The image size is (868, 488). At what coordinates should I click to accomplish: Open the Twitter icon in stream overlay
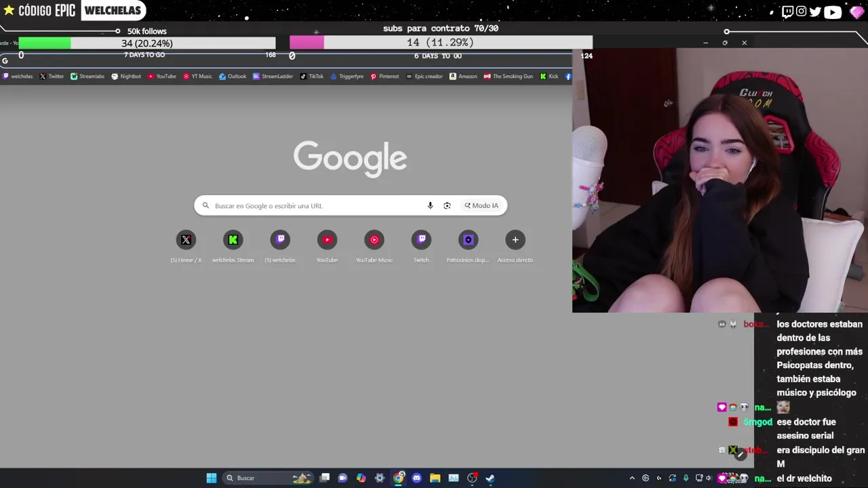pyautogui.click(x=815, y=12)
